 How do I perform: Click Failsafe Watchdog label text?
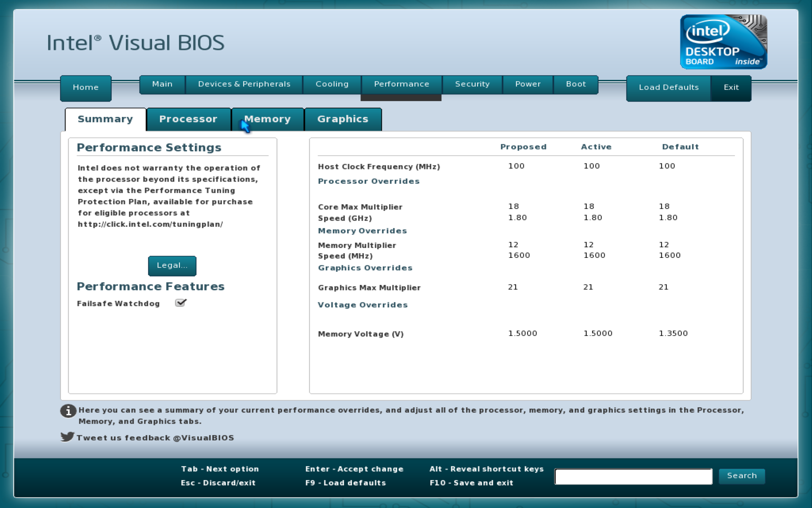pyautogui.click(x=118, y=304)
